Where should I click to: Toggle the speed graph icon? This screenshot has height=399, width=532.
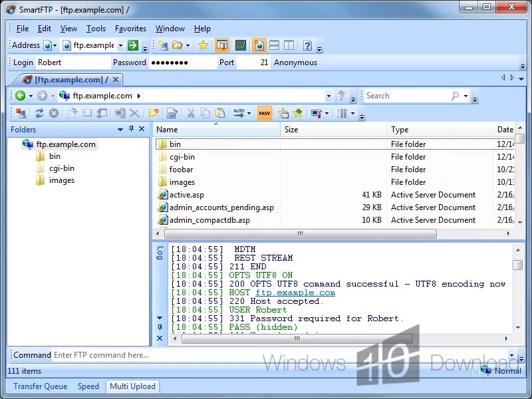[x=241, y=45]
